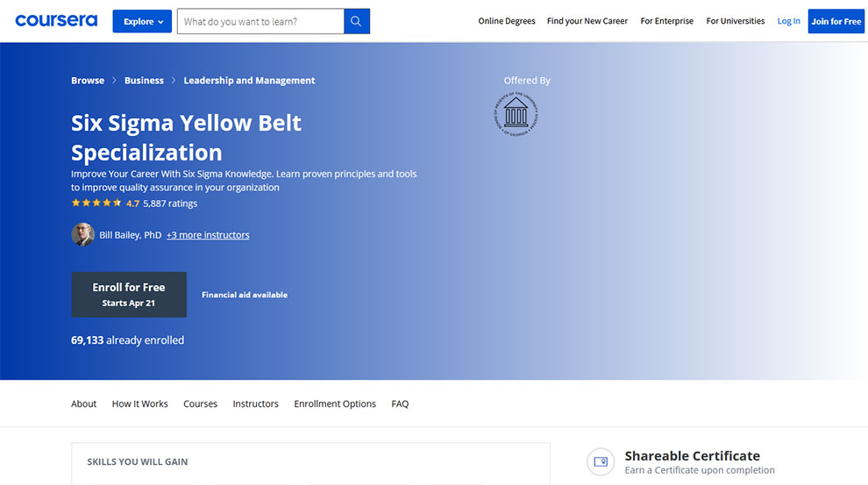Open Financial aid available link

245,295
